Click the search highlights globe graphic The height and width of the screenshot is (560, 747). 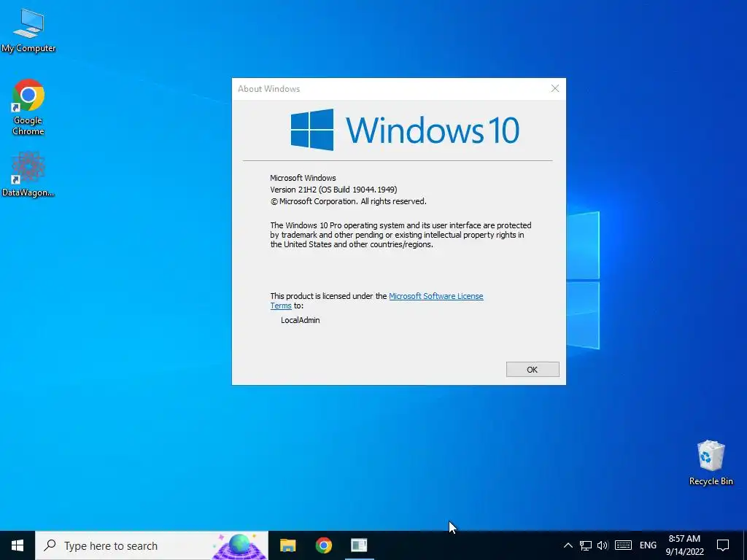(x=239, y=545)
